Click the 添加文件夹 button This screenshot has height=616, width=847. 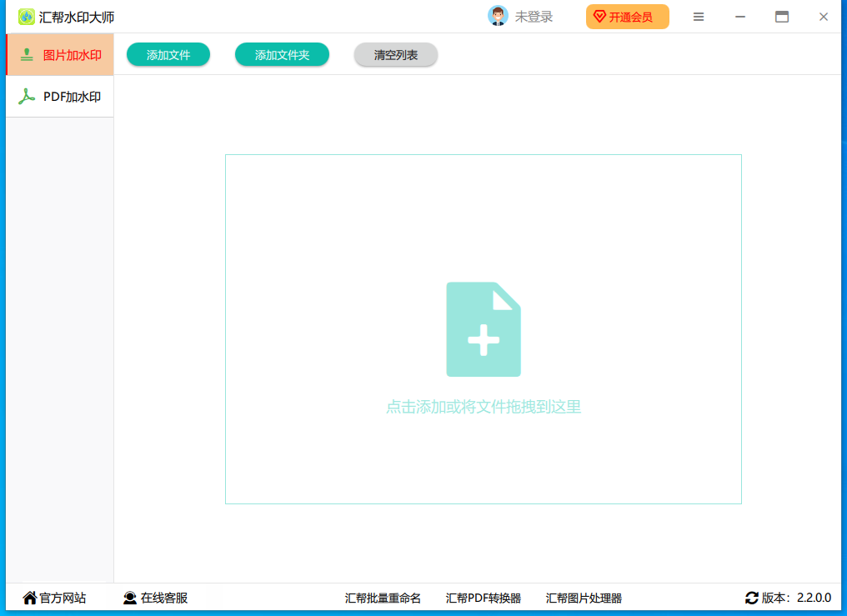(x=282, y=54)
